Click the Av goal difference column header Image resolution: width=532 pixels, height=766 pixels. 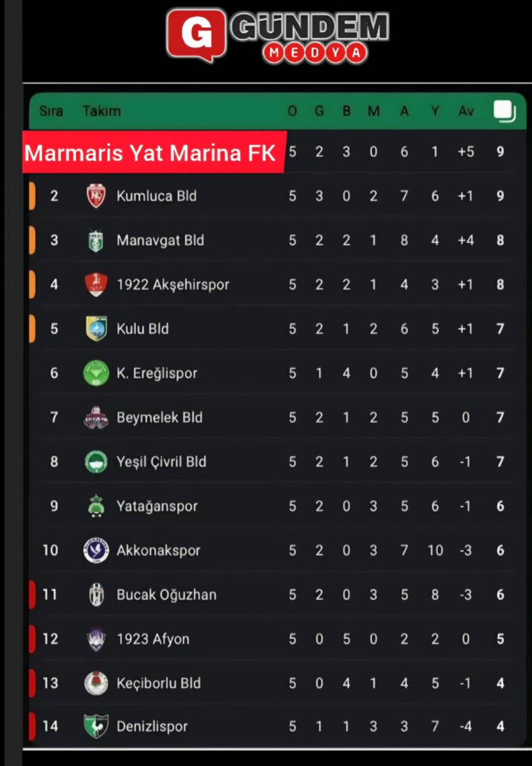click(x=466, y=111)
